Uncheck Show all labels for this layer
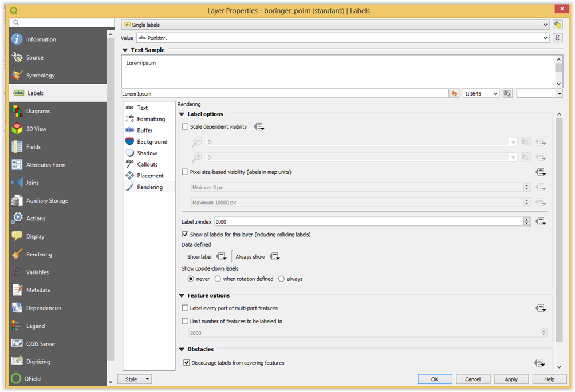 (185, 235)
